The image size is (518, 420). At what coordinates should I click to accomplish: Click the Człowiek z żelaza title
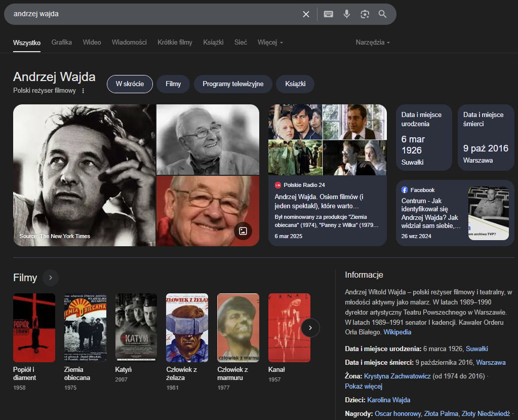point(181,374)
